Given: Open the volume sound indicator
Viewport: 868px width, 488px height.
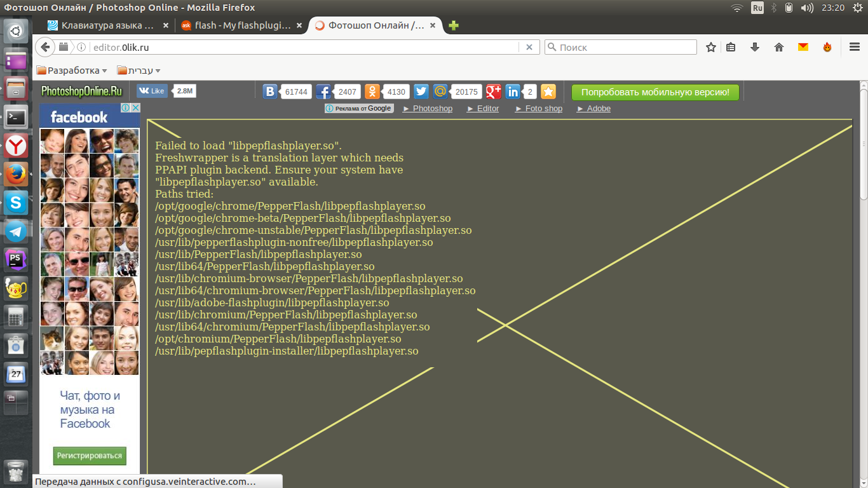Looking at the screenshot, I should (807, 8).
